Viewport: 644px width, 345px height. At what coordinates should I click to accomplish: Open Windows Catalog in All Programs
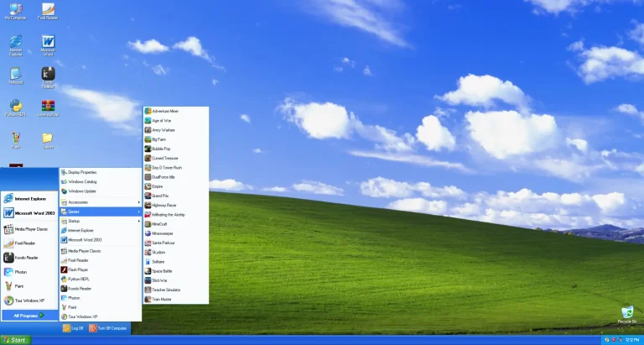tap(101, 182)
